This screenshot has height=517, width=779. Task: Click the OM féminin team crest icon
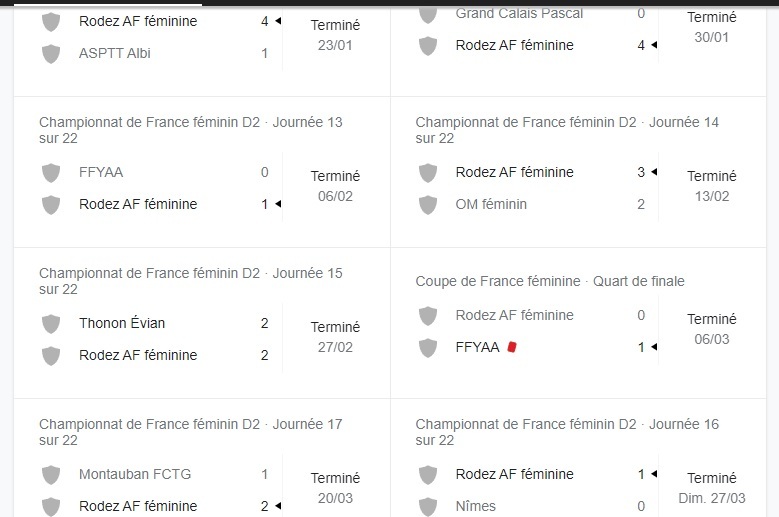(x=428, y=204)
